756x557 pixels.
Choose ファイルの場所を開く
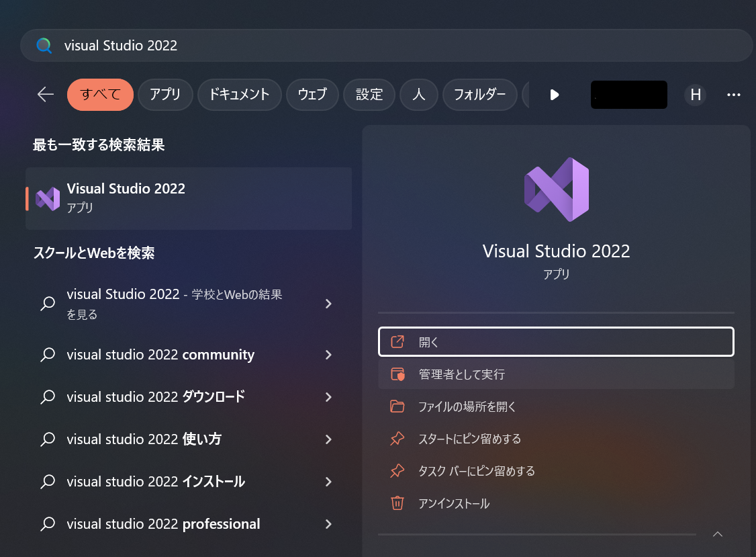(x=556, y=406)
